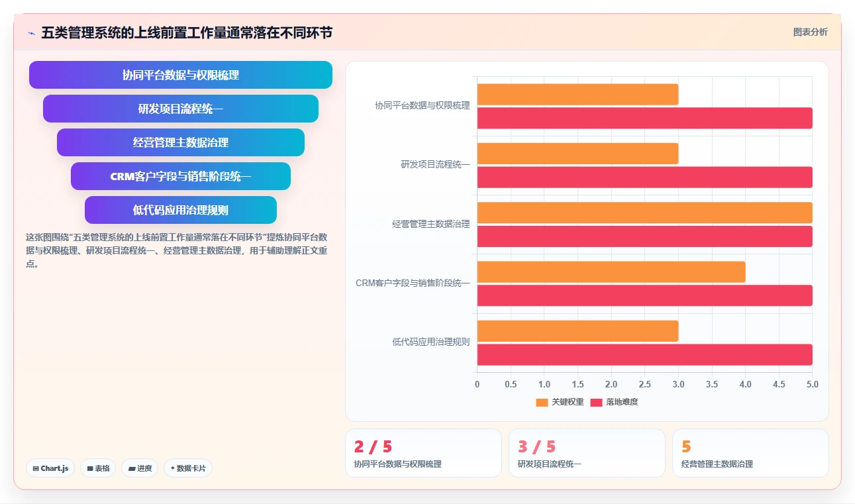Click the 数据卡片 tag chip

click(188, 468)
